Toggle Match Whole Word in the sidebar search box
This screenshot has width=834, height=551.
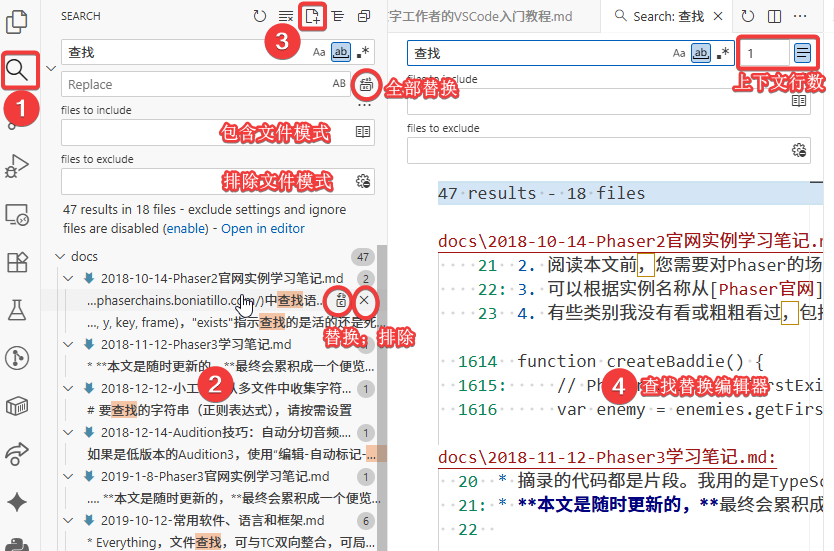pyautogui.click(x=340, y=52)
